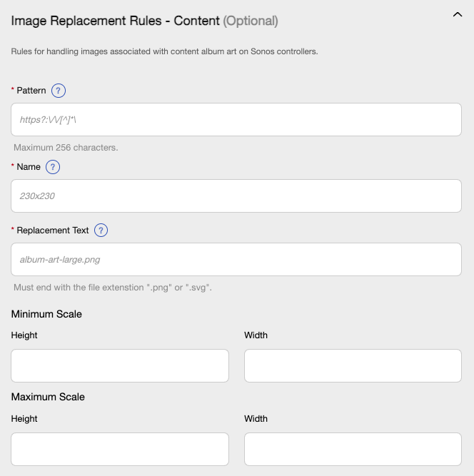This screenshot has height=476, width=474.
Task: Focus the Pattern regex input field
Action: point(236,120)
